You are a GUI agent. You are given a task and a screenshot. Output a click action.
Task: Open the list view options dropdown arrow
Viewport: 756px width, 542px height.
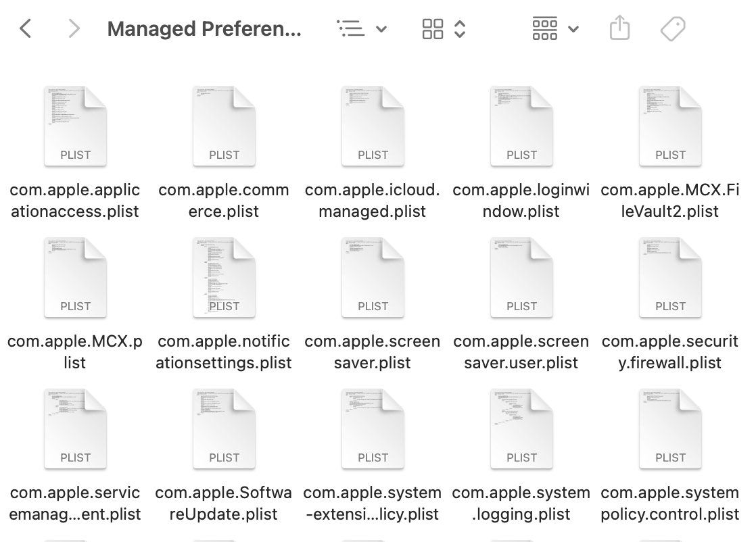[x=381, y=29]
